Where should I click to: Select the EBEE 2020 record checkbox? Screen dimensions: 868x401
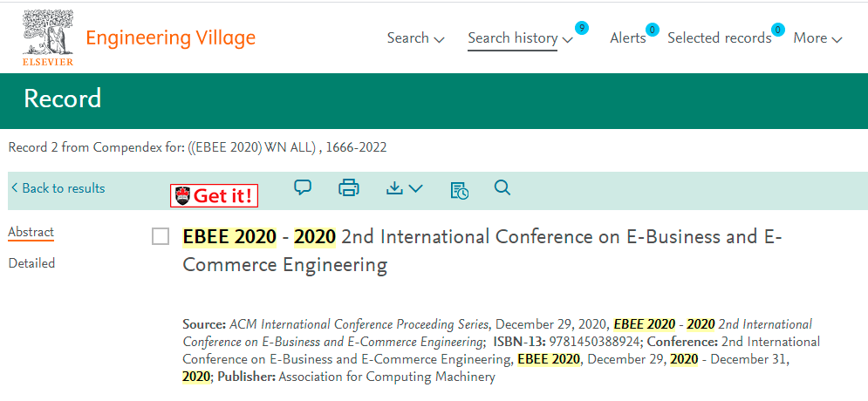[x=161, y=237]
